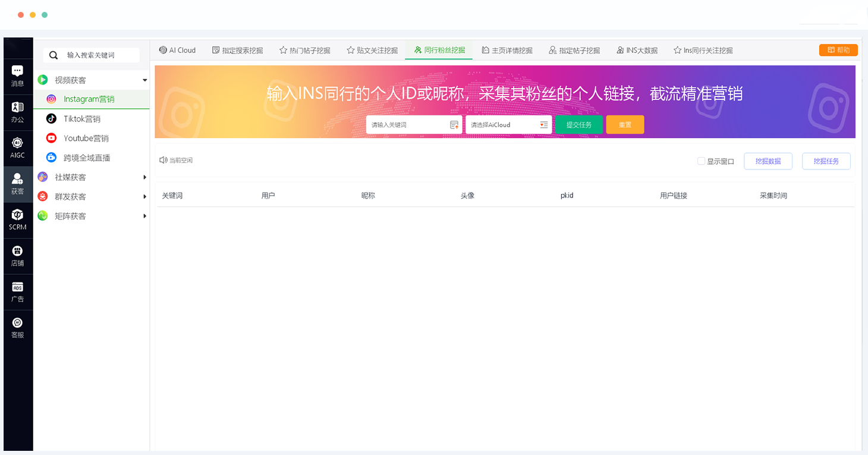Viewport: 868px width, 455px height.
Task: Open the 店铺 shop sidebar icon
Action: 18,255
